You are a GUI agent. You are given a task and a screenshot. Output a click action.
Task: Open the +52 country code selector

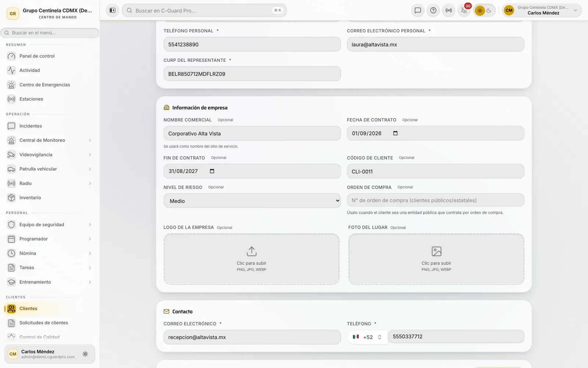point(367,337)
